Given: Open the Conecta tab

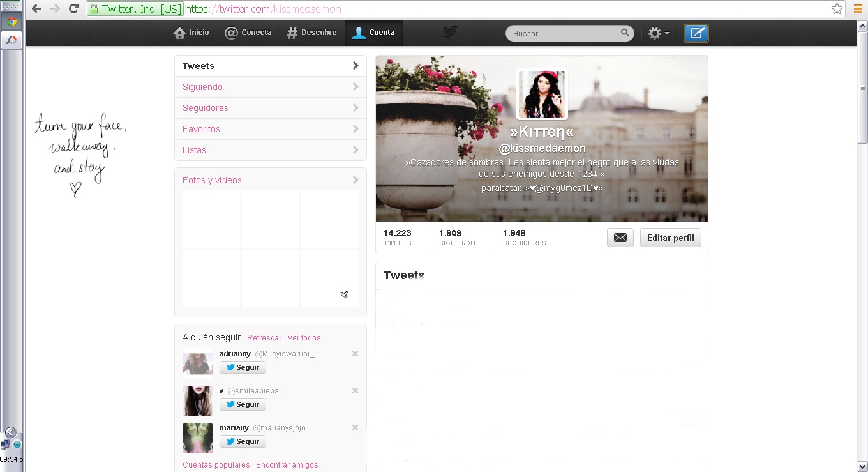Looking at the screenshot, I should (248, 33).
